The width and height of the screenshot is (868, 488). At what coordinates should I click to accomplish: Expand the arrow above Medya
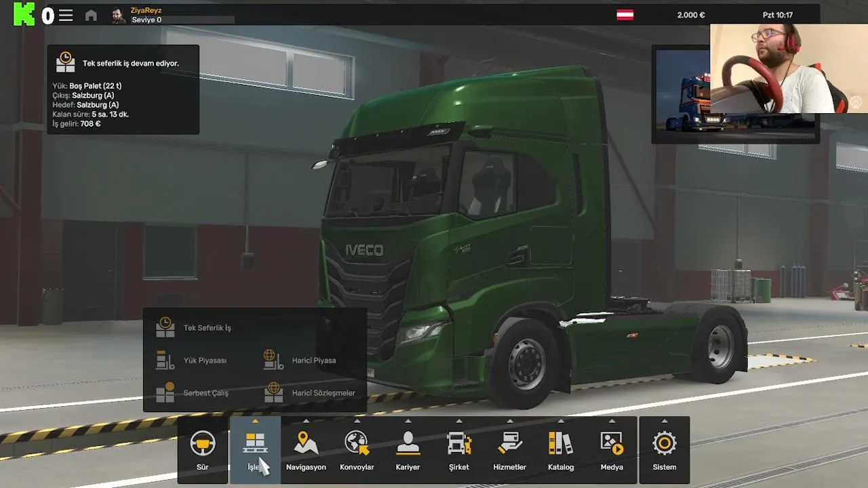click(x=612, y=421)
